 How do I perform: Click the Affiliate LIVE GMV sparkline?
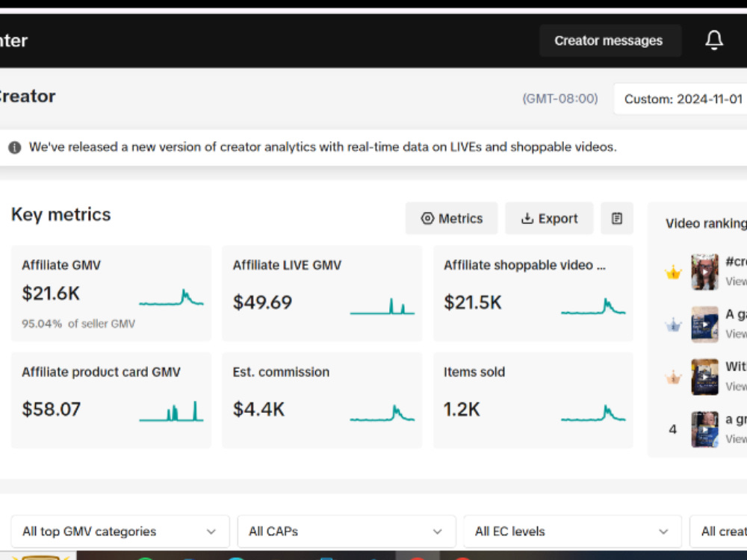coord(382,306)
